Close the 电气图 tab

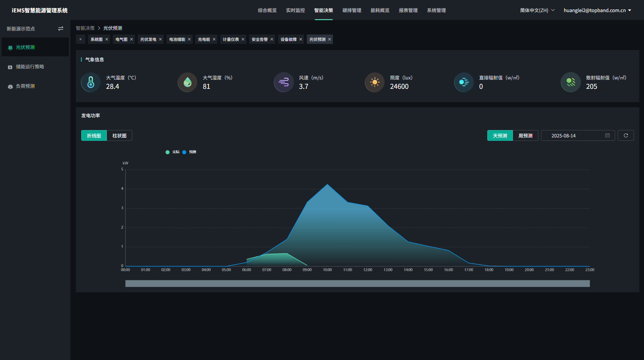click(x=132, y=39)
